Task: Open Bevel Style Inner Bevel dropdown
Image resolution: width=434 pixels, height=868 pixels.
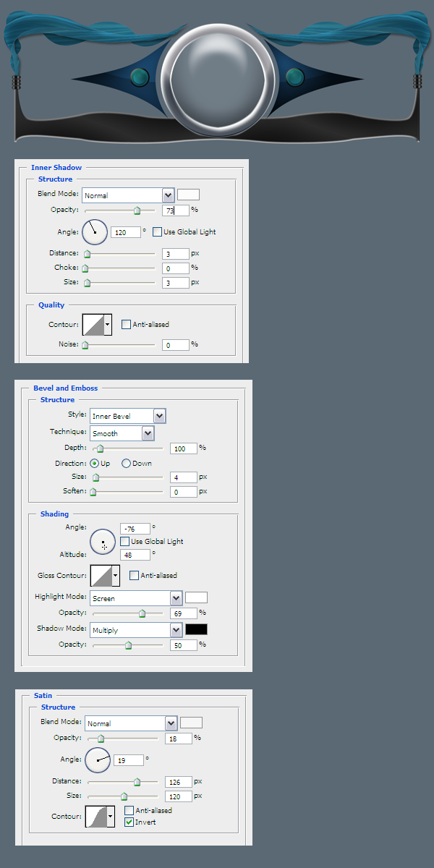Action: tap(127, 416)
